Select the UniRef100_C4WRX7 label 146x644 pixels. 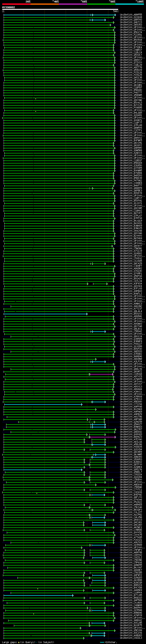pyautogui.click(x=131, y=50)
